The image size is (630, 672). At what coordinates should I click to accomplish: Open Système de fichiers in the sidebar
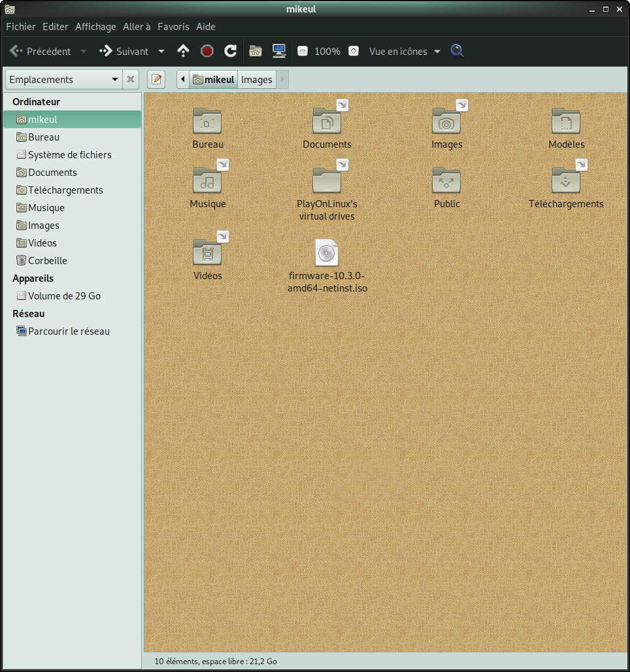72,155
